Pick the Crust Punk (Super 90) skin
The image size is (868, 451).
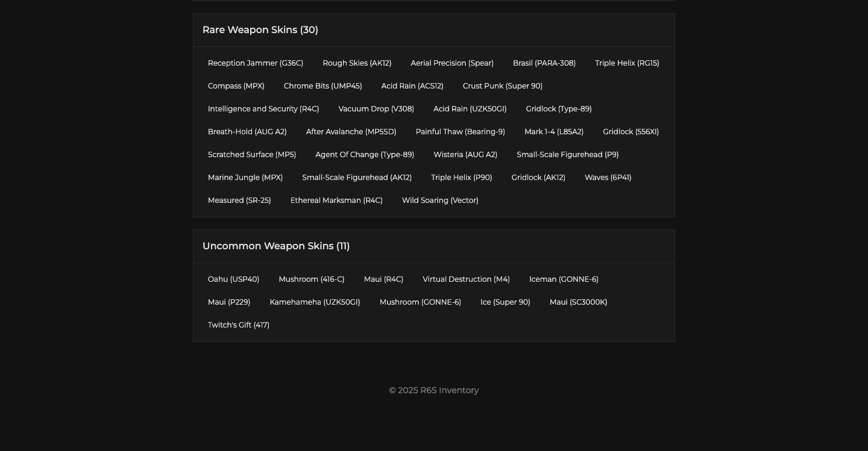503,86
